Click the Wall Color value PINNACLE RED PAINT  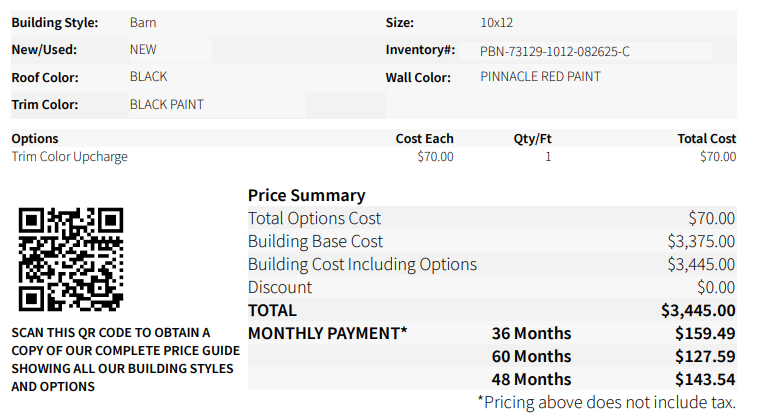point(540,76)
